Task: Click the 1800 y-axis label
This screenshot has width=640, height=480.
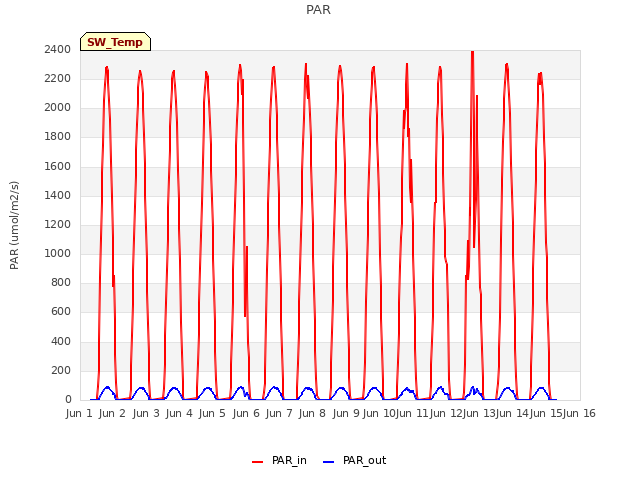Action: (x=58, y=137)
